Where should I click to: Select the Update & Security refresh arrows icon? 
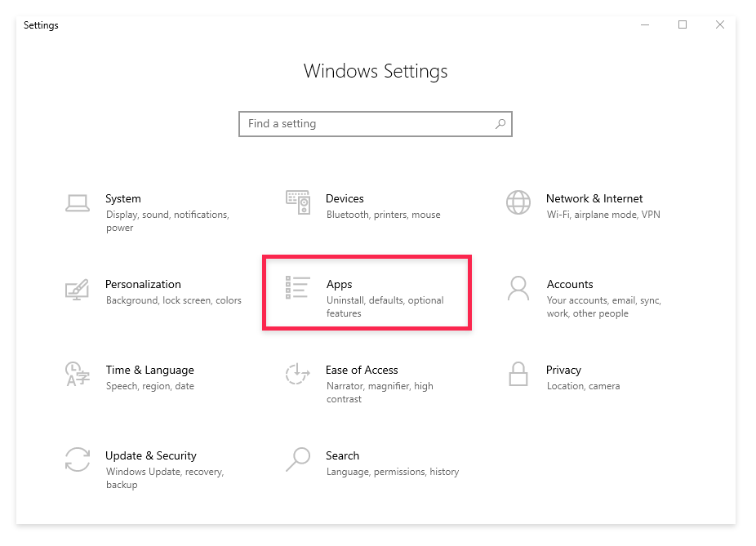77,459
